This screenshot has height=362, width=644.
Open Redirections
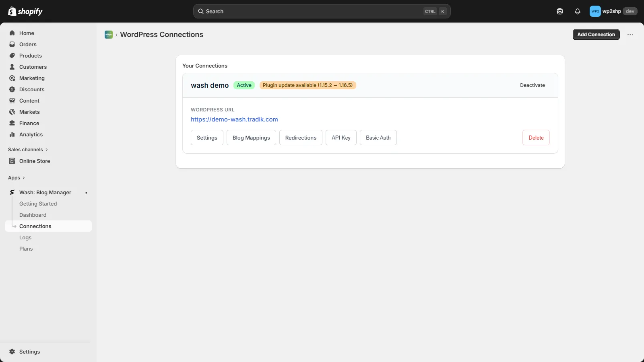(x=301, y=138)
